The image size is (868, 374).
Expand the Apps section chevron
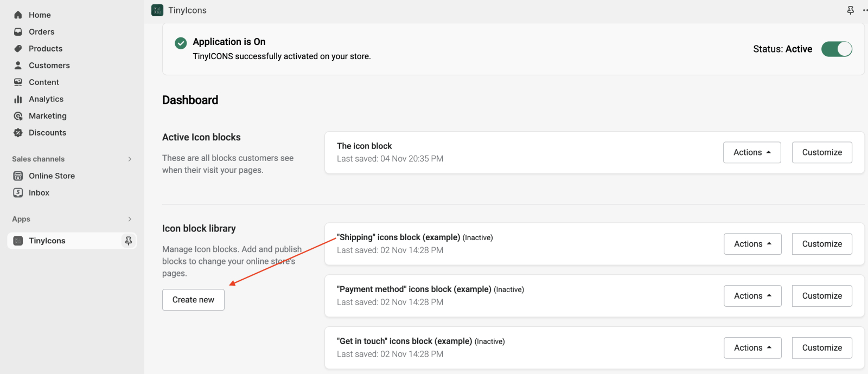[130, 220]
